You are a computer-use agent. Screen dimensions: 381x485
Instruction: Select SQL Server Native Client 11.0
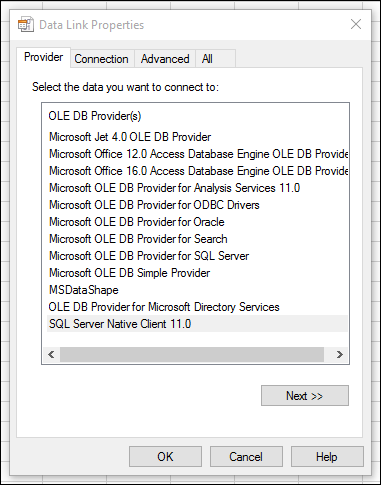(x=197, y=324)
